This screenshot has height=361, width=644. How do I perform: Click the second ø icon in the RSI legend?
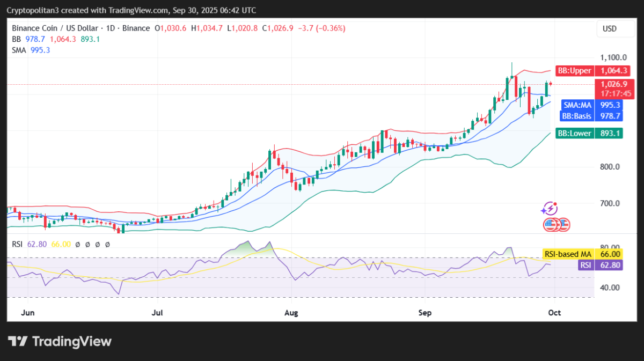pos(87,244)
